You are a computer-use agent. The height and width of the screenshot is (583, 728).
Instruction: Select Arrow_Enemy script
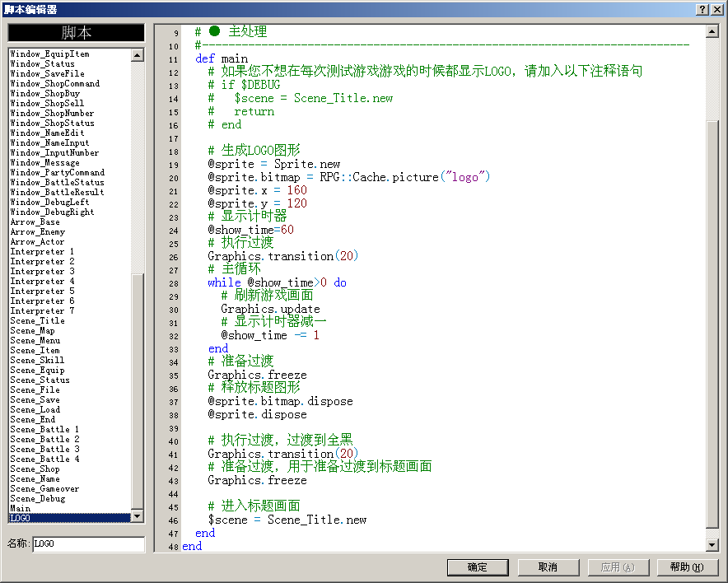(70, 231)
